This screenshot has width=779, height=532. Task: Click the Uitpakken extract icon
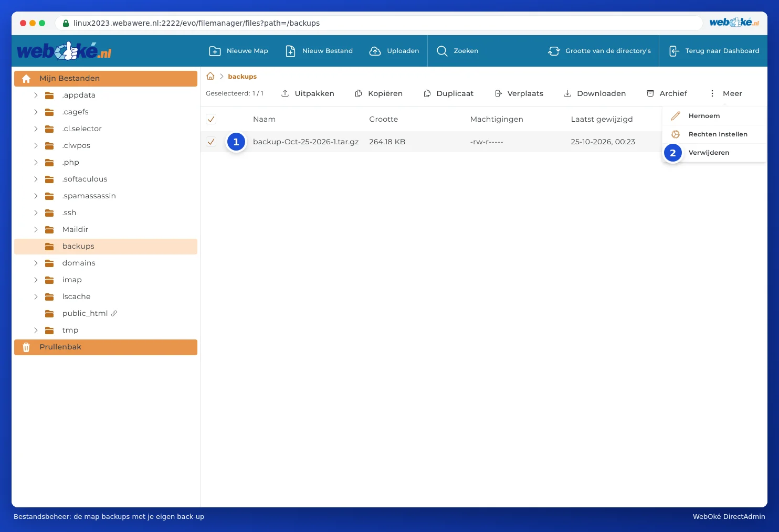(285, 93)
